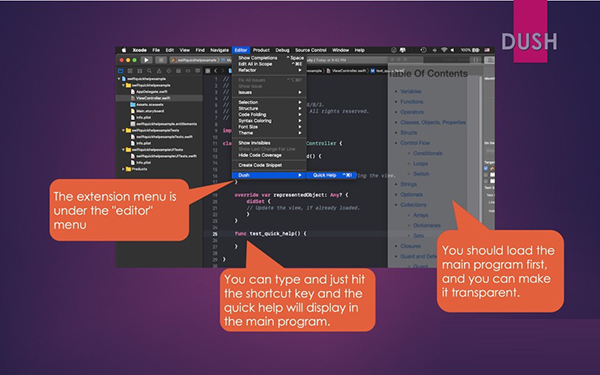Viewport: 600px width, 375px height.
Task: Open the Project navigator folder icon
Action: [x=121, y=71]
